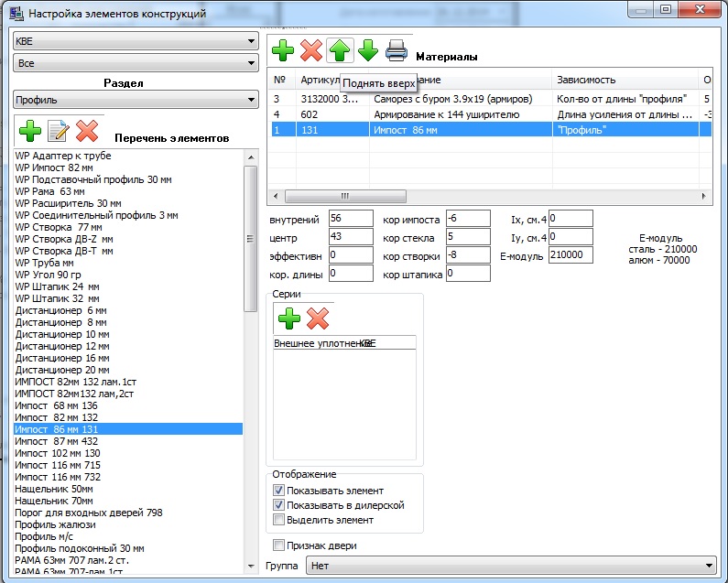Click the 'Ix, см.4' input field
The image size is (728, 583).
coord(570,218)
